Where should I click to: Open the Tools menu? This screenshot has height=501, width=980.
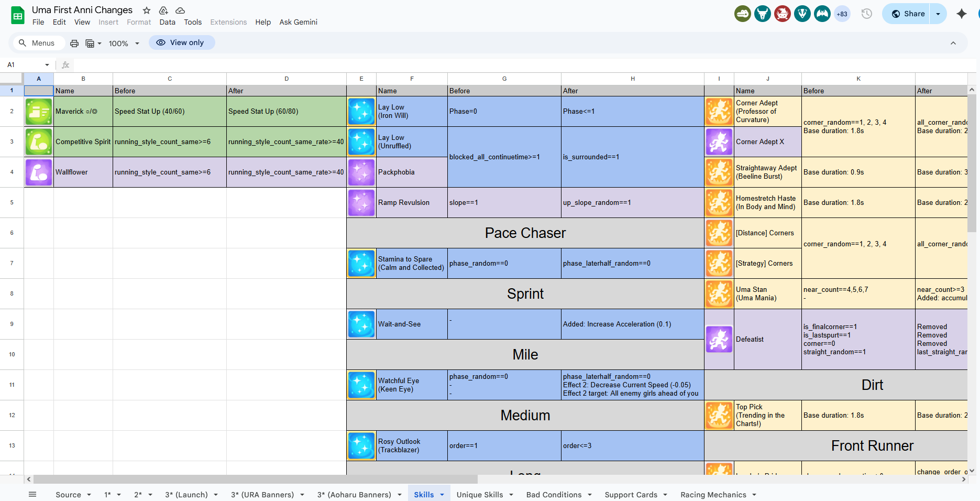[x=193, y=22]
